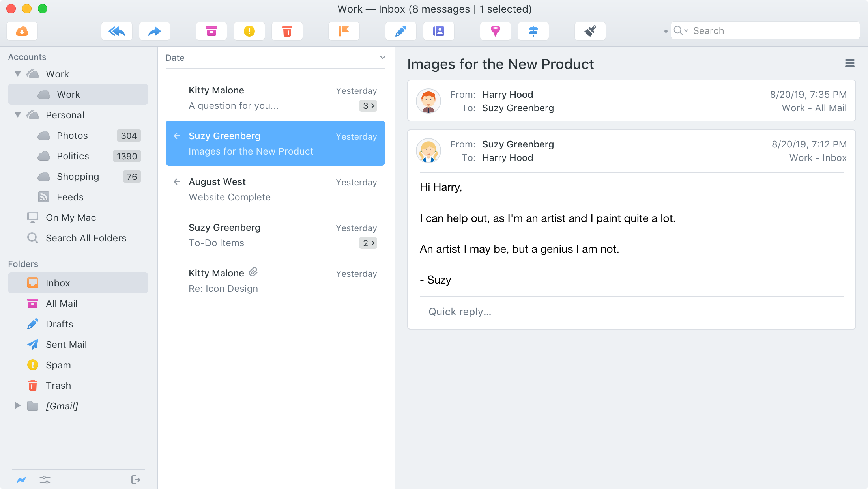
Task: Compose new message with blue pencil icon
Action: pos(401,31)
